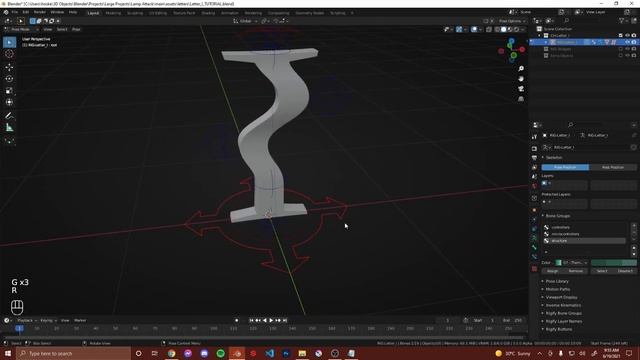Image resolution: width=640 pixels, height=360 pixels.
Task: Open the File menu
Action: (14, 12)
